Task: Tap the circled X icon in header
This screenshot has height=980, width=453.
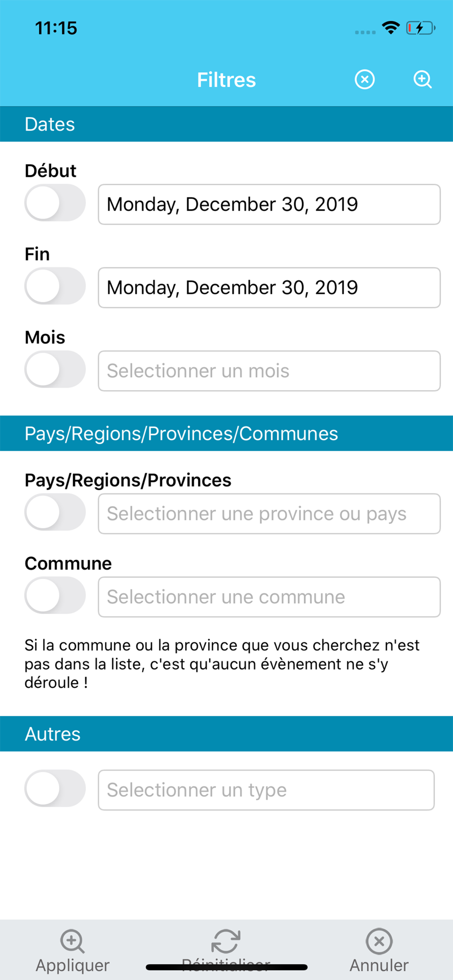Action: tap(364, 79)
